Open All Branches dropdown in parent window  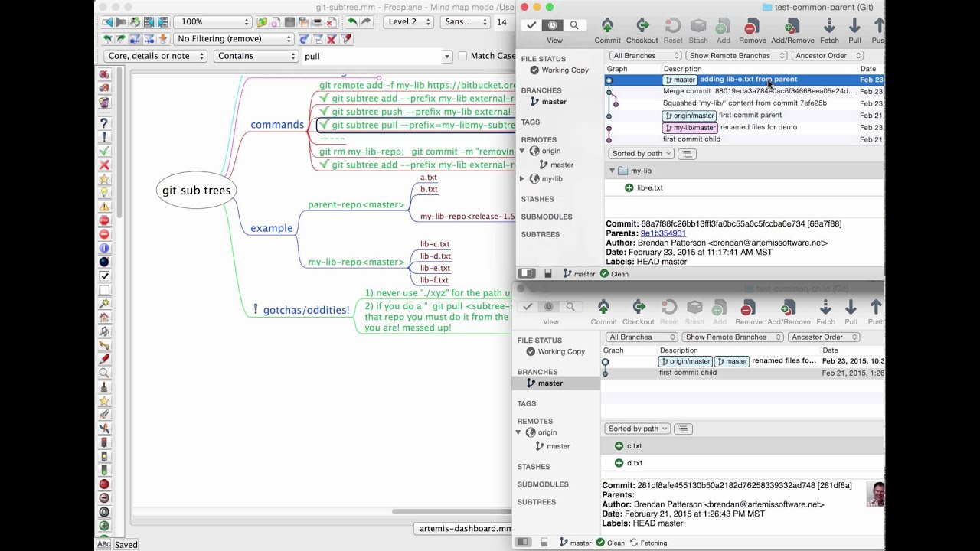click(x=645, y=55)
